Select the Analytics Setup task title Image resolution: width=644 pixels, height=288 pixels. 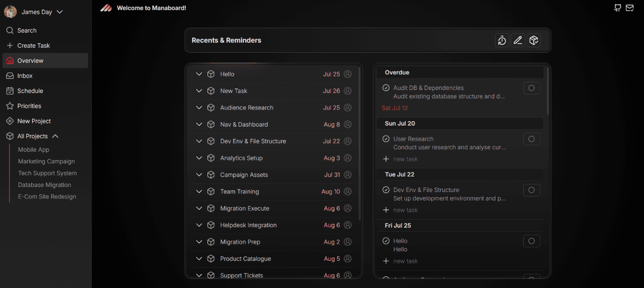(242, 158)
